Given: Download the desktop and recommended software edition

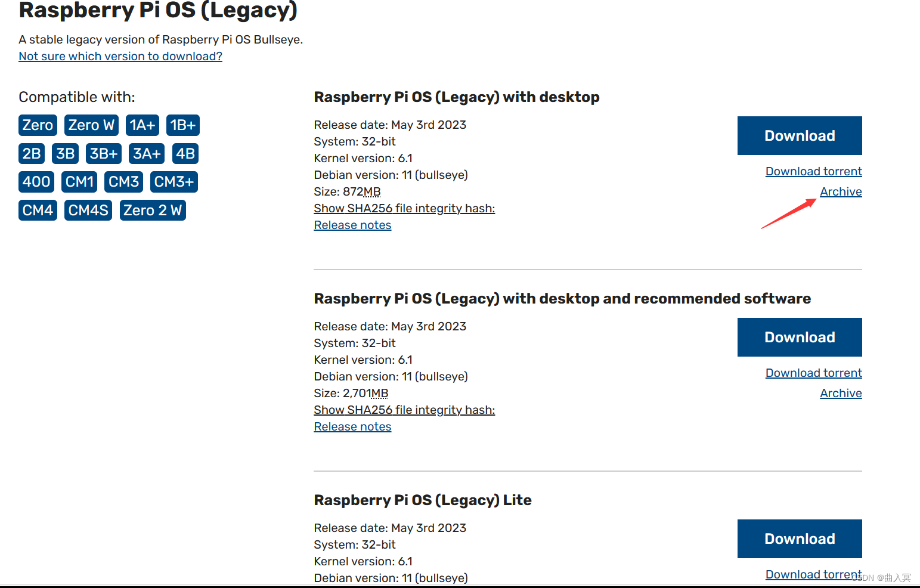Looking at the screenshot, I should pyautogui.click(x=799, y=337).
